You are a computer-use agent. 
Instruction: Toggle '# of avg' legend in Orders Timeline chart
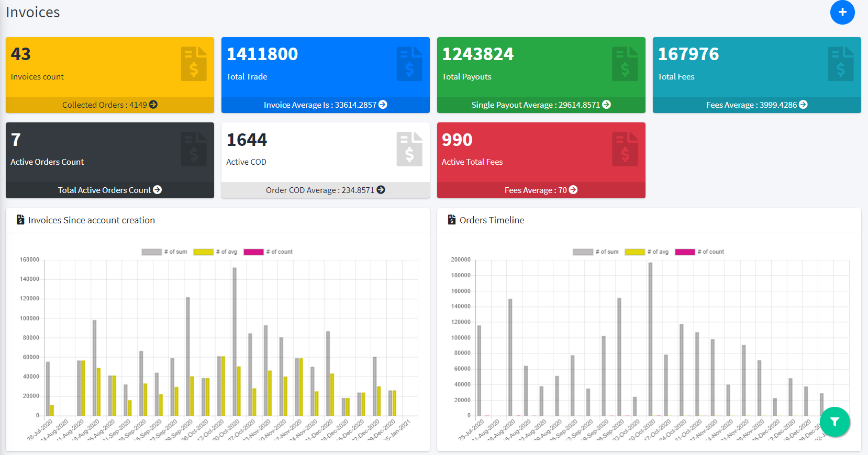pyautogui.click(x=647, y=252)
